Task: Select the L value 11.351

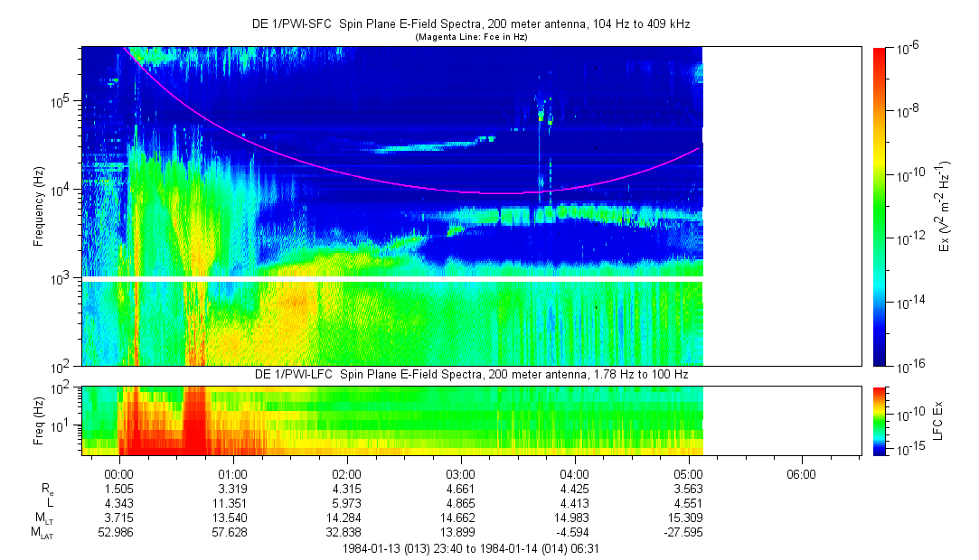Action: click(x=233, y=504)
